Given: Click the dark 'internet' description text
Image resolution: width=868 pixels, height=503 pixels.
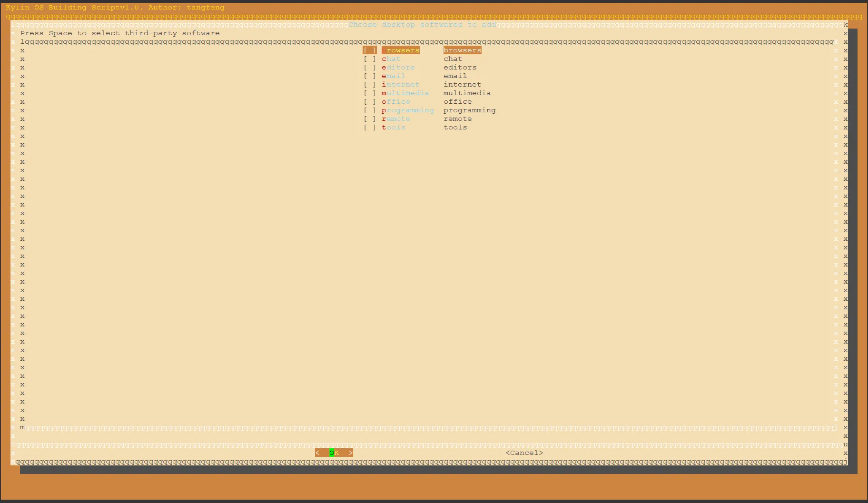Looking at the screenshot, I should pyautogui.click(x=462, y=85).
